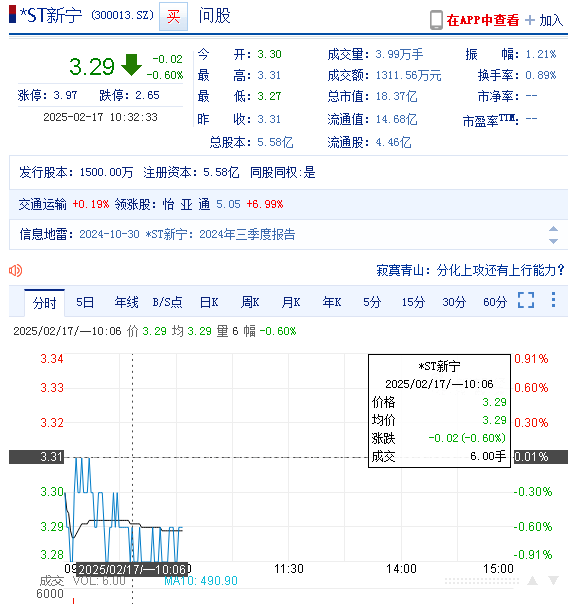This screenshot has width=568, height=604.
Task: Click the gray up triangle below the chart
Action: pos(532,581)
